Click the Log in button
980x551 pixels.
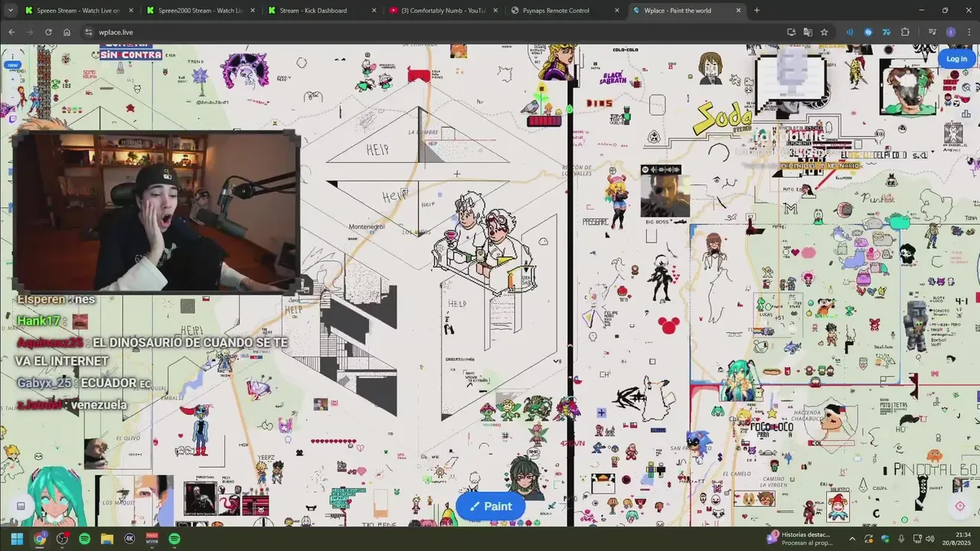coord(956,59)
